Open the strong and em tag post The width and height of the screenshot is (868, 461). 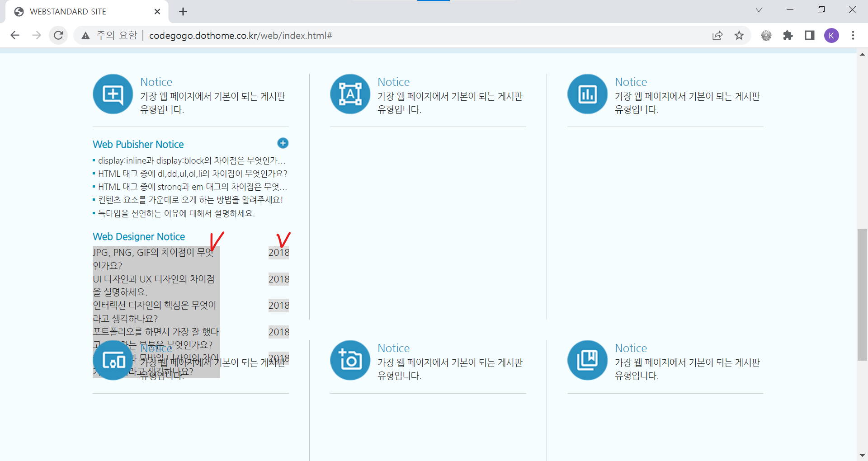193,187
